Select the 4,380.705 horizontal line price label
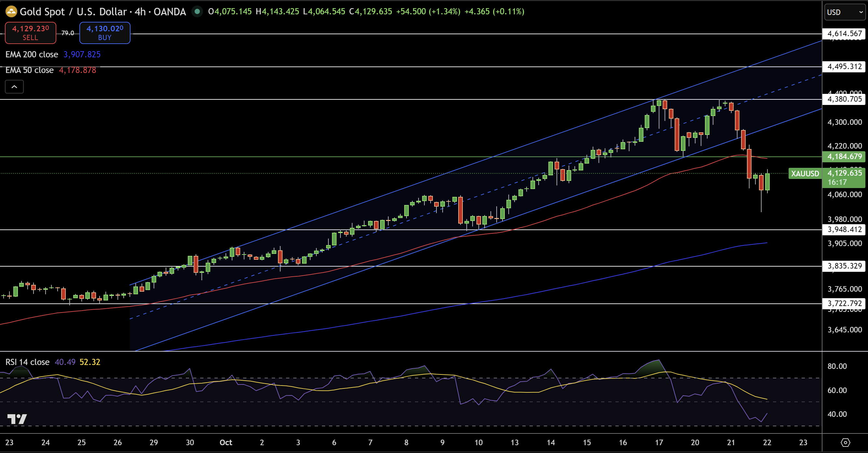Screen dimensions: 868x453 [x=844, y=99]
